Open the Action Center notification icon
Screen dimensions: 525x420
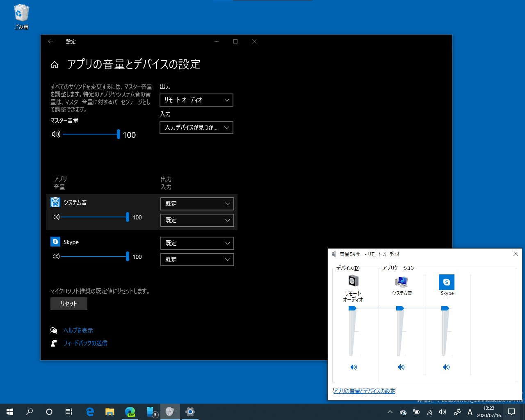(511, 412)
